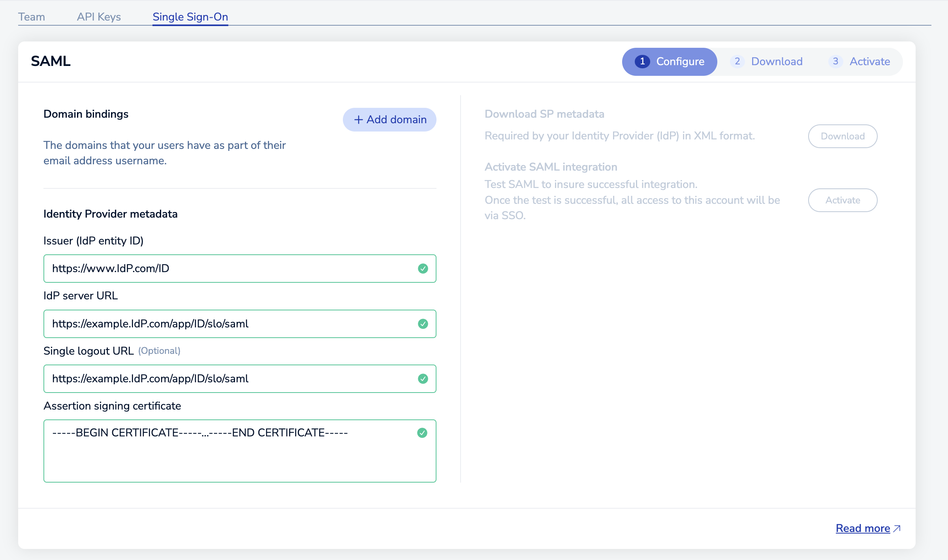Select the Single Sign-On tab
Image resolution: width=948 pixels, height=560 pixels.
point(190,17)
